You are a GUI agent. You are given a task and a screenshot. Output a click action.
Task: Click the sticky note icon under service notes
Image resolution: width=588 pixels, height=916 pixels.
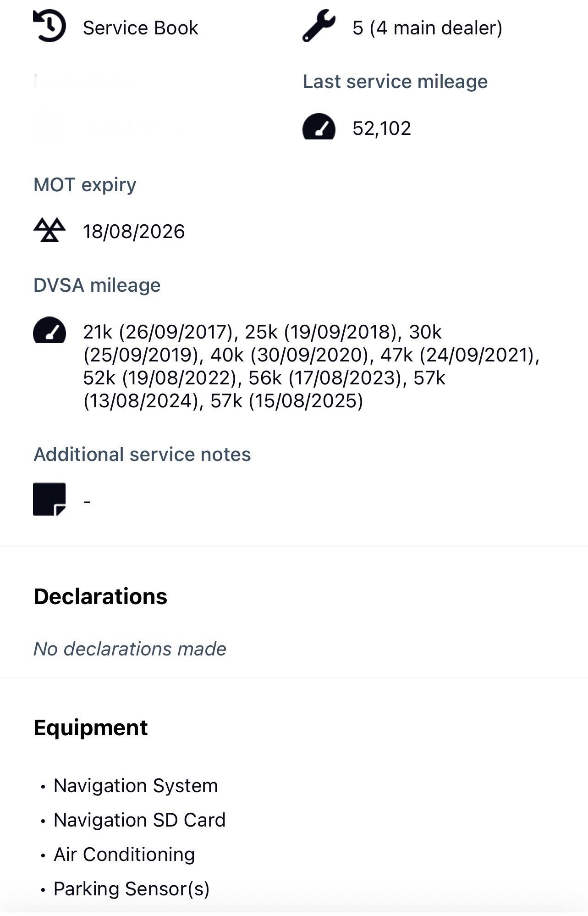(49, 499)
